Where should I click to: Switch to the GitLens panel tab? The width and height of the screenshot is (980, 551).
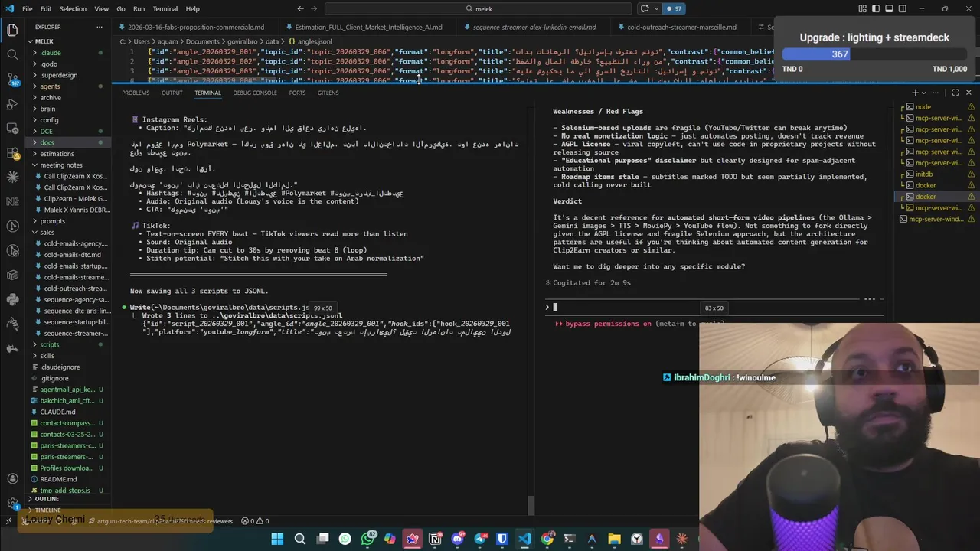[x=328, y=93]
